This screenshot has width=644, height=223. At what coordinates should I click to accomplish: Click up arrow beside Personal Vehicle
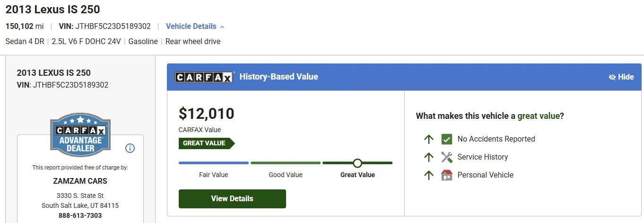tap(429, 175)
